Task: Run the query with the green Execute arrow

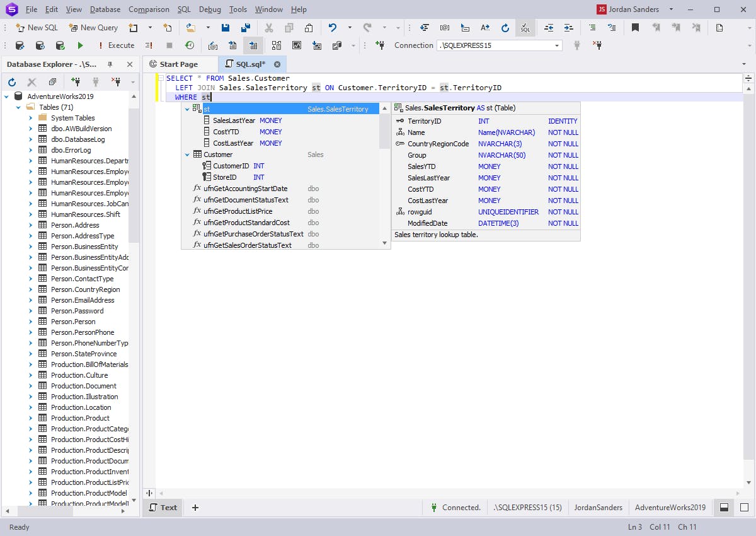Action: pyautogui.click(x=81, y=45)
